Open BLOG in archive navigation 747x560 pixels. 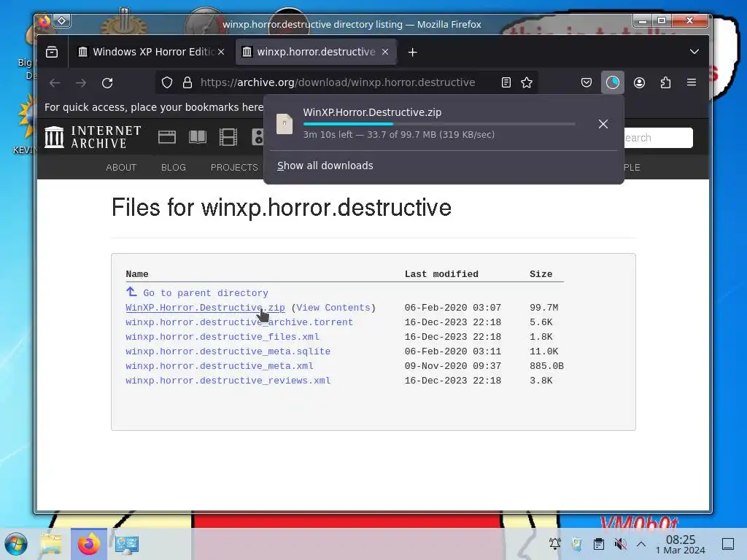pos(174,167)
